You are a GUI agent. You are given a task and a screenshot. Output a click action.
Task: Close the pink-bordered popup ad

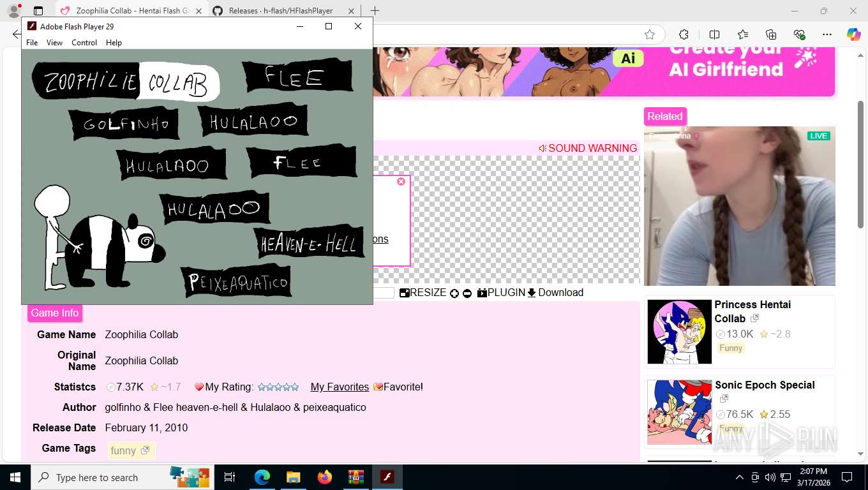click(x=401, y=182)
